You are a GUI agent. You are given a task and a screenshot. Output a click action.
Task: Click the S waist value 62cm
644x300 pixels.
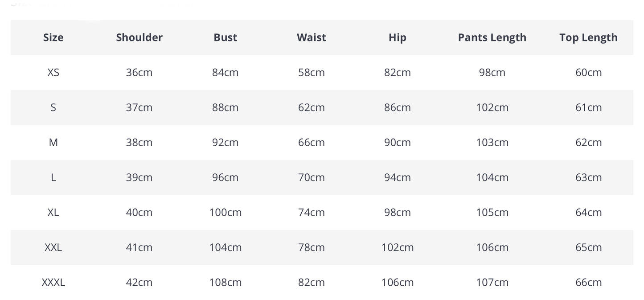[x=311, y=107]
